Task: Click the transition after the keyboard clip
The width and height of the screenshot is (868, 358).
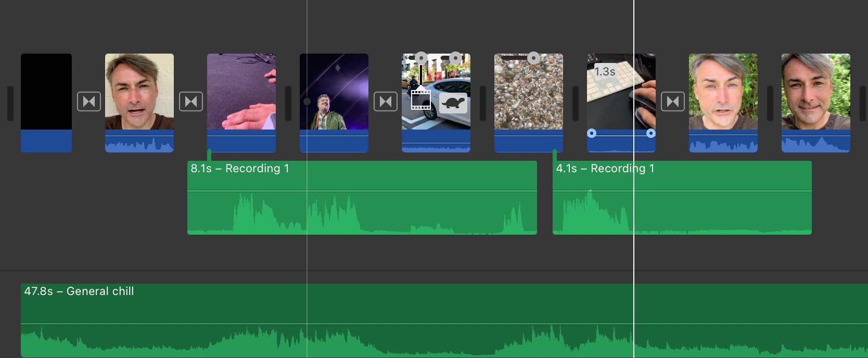Action: tap(673, 101)
